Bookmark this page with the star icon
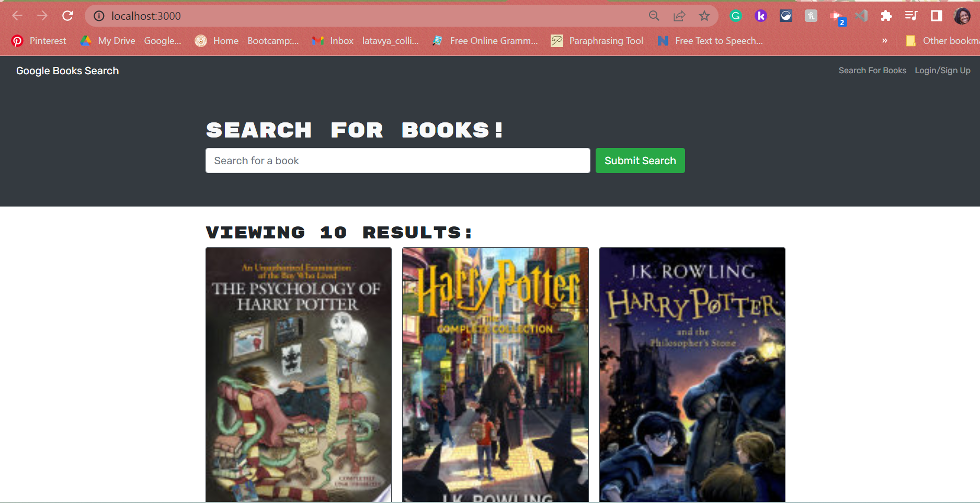Screen dimensions: 980x503 [704, 16]
